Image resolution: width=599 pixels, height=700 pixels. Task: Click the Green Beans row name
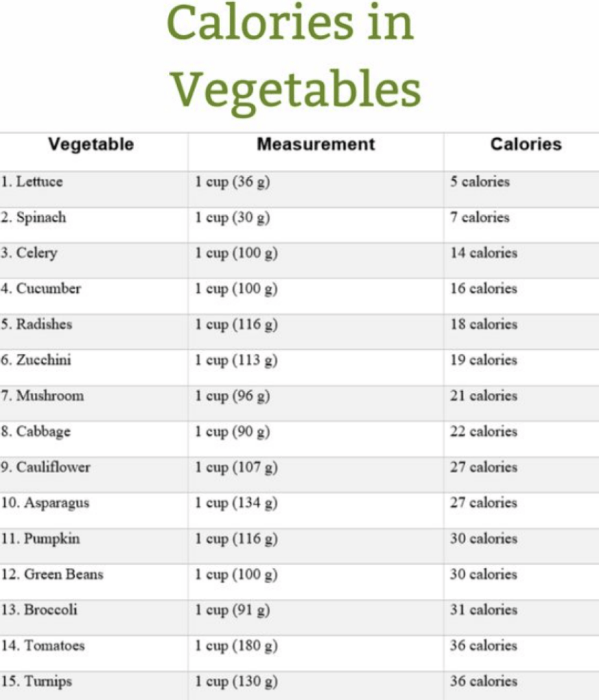coord(52,574)
